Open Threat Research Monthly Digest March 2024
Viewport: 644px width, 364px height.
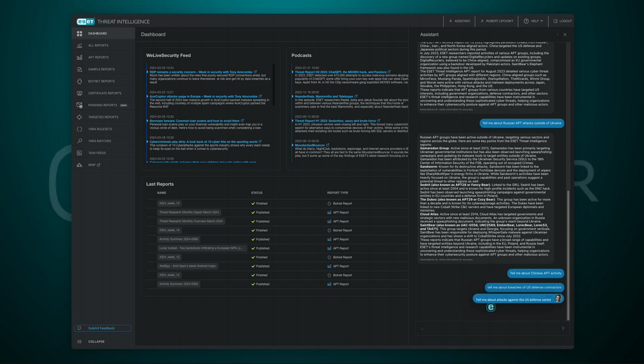[189, 212]
